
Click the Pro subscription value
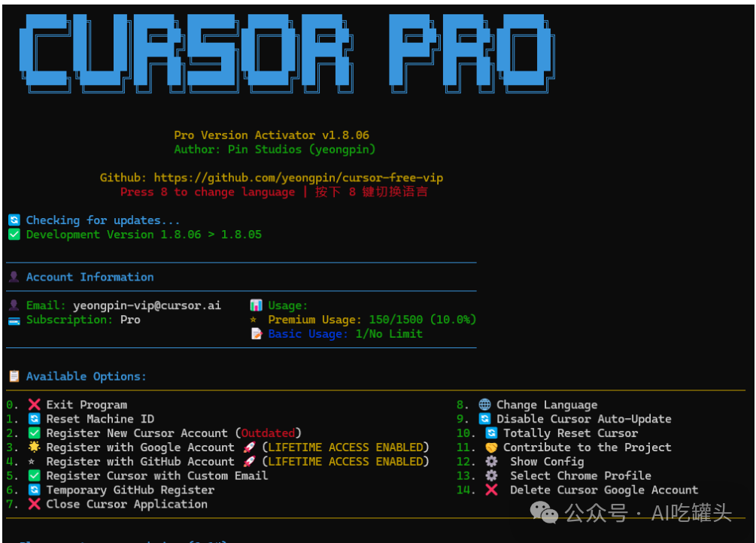(130, 320)
